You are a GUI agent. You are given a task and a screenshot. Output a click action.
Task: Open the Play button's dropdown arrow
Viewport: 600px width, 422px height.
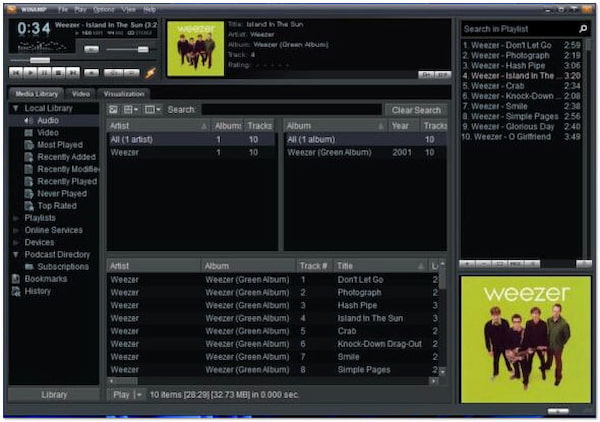(139, 395)
